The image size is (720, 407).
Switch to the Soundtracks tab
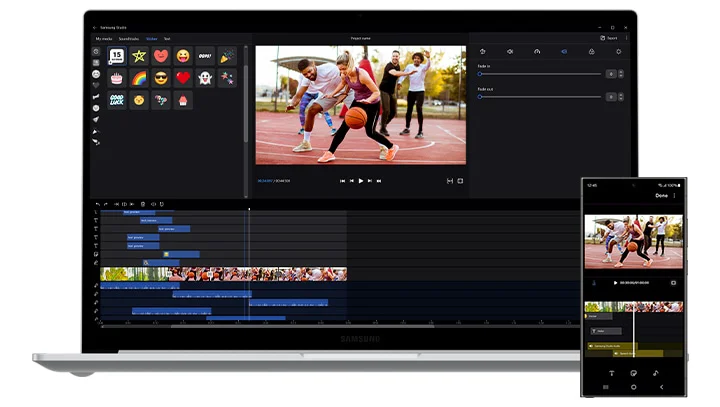coord(129,38)
